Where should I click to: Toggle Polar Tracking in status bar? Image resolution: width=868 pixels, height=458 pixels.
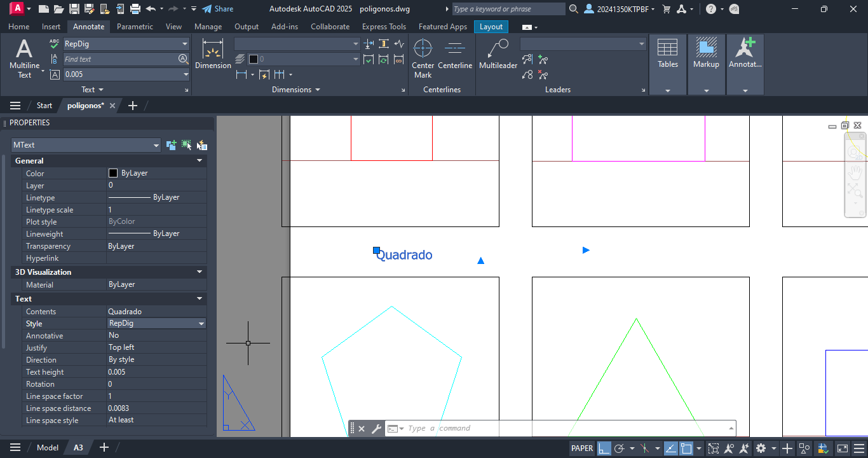pyautogui.click(x=621, y=448)
